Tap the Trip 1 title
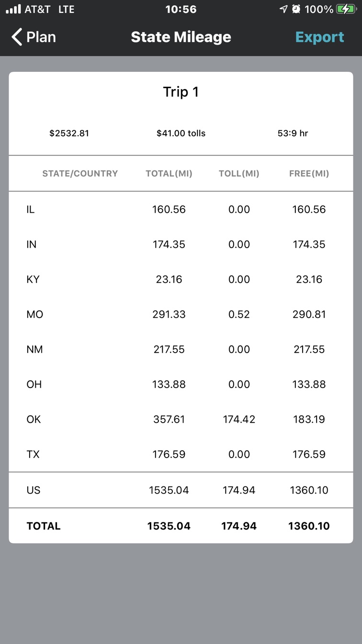 click(x=181, y=92)
